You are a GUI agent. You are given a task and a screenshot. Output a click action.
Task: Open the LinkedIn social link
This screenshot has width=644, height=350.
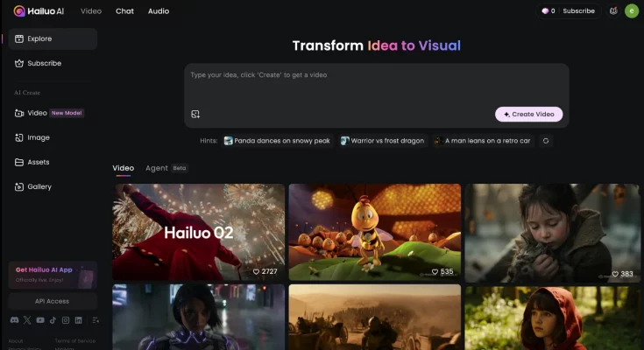pyautogui.click(x=79, y=320)
